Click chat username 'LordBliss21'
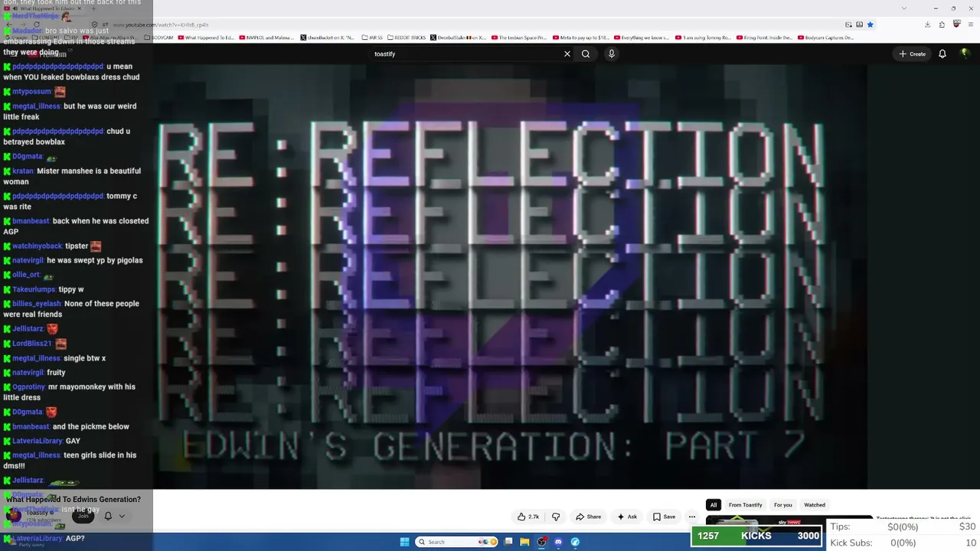980x551 pixels. click(x=32, y=344)
